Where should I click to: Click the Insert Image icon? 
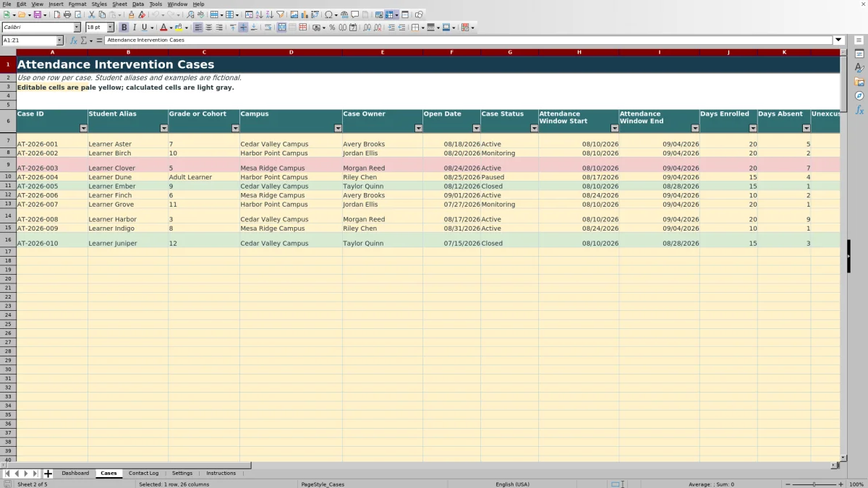294,14
